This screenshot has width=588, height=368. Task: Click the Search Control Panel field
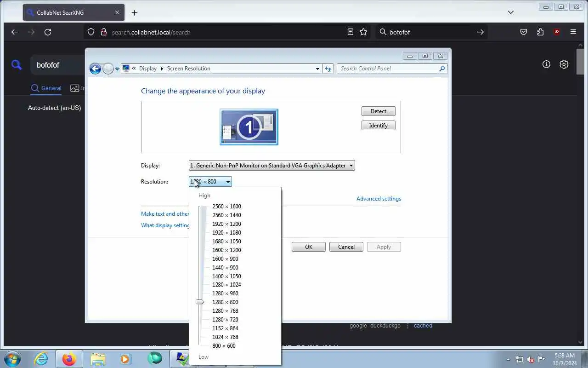(392, 69)
